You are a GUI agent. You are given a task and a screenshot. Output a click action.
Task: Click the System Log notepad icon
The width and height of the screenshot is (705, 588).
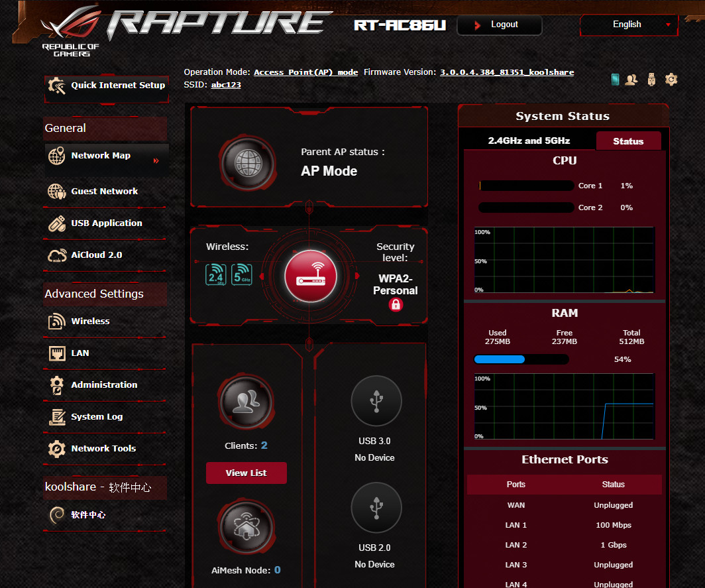click(57, 417)
